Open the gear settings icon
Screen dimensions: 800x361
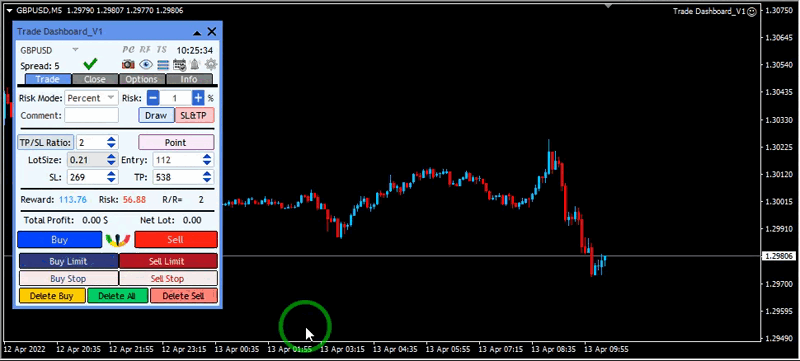[x=211, y=65]
